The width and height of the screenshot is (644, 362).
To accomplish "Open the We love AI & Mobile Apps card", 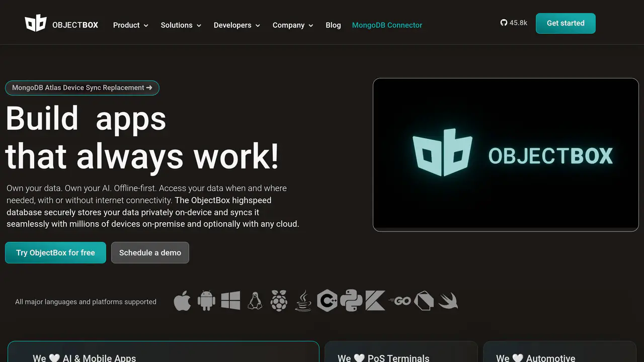I will (x=164, y=351).
